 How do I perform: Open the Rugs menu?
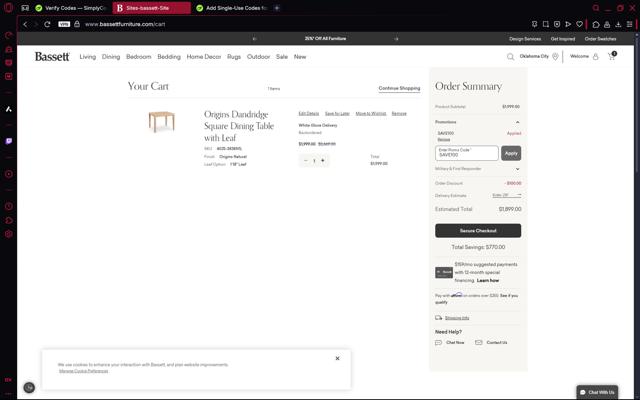(234, 57)
